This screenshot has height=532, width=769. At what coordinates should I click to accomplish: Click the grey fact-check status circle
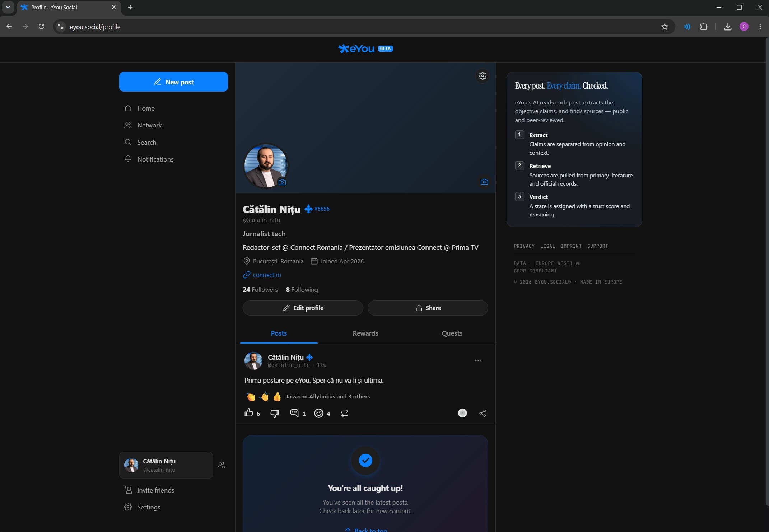[x=462, y=413]
